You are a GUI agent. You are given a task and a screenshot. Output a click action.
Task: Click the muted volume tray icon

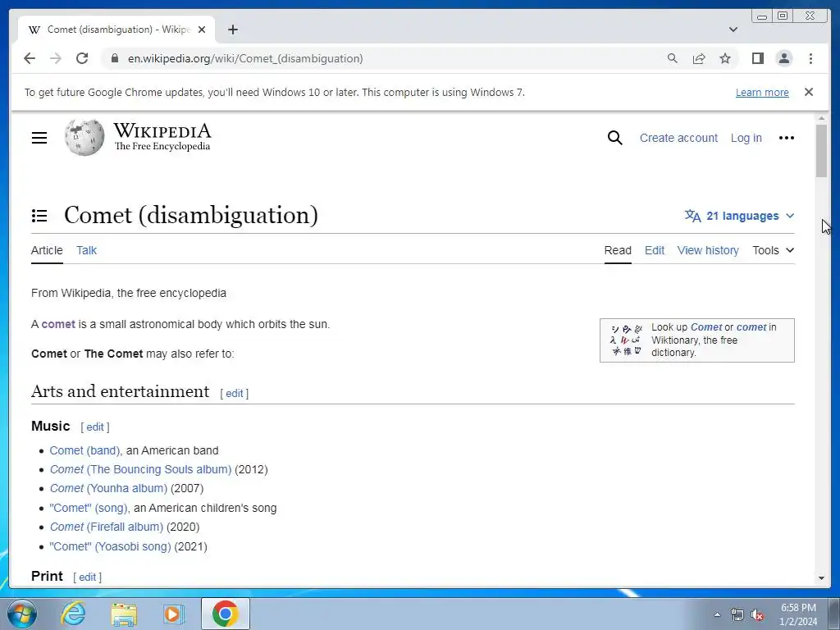[x=757, y=615]
